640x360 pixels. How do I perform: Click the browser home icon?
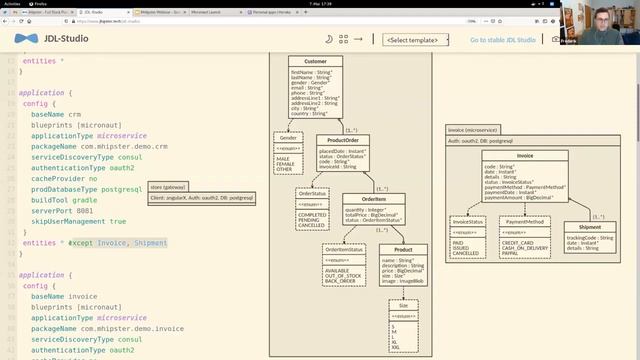click(29, 21)
